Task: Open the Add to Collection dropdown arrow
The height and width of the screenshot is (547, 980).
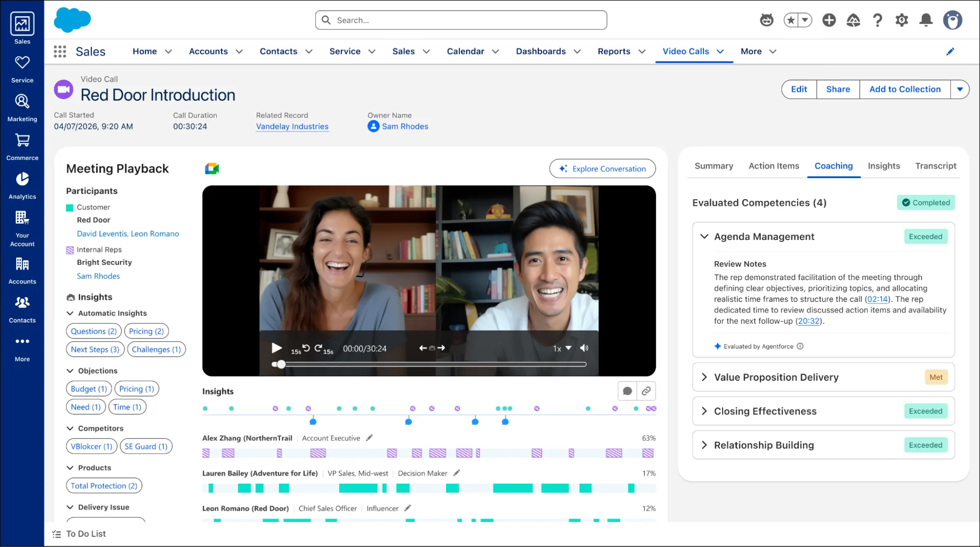Action: click(960, 89)
